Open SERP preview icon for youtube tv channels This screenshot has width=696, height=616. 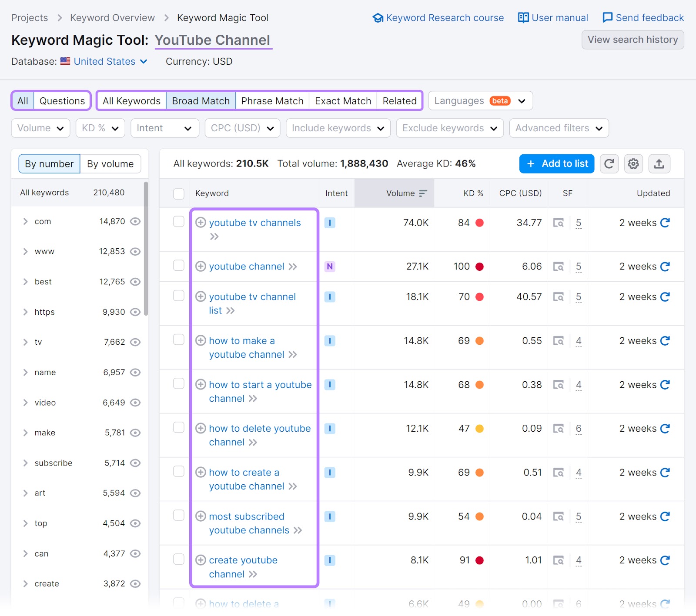click(559, 223)
